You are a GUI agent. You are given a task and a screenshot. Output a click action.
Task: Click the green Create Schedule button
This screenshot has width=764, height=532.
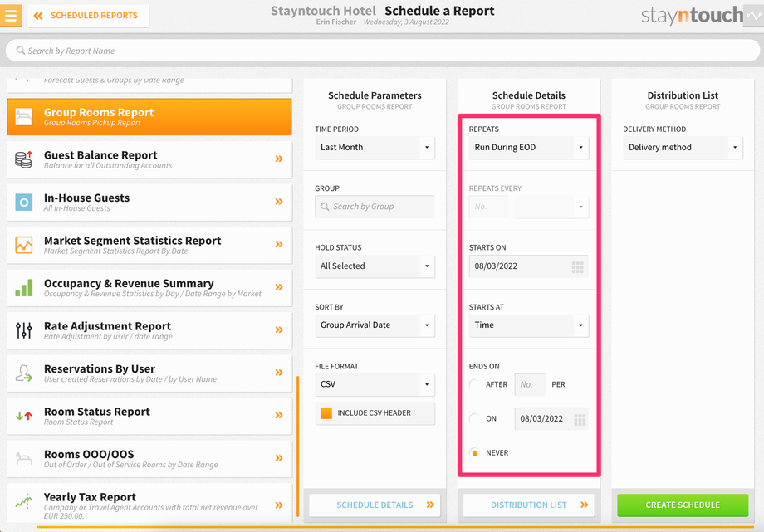683,505
